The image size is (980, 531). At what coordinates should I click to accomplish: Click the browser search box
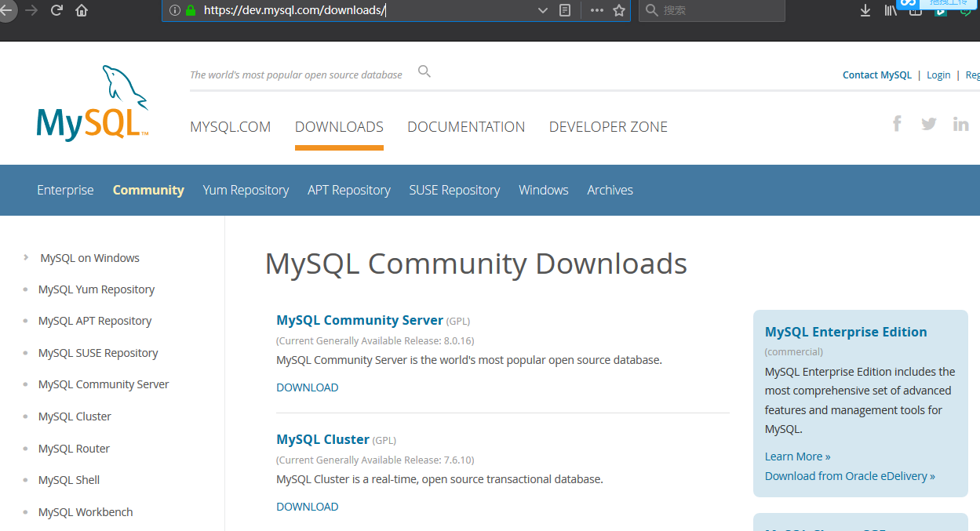pos(712,10)
